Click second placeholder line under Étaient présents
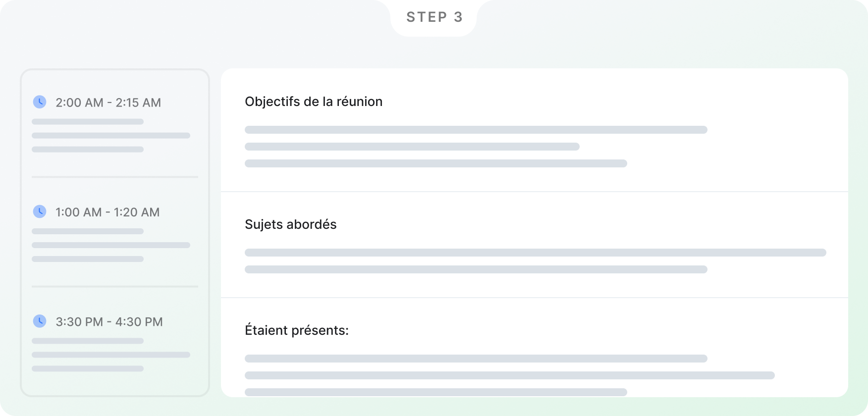868x416 pixels. (510, 375)
